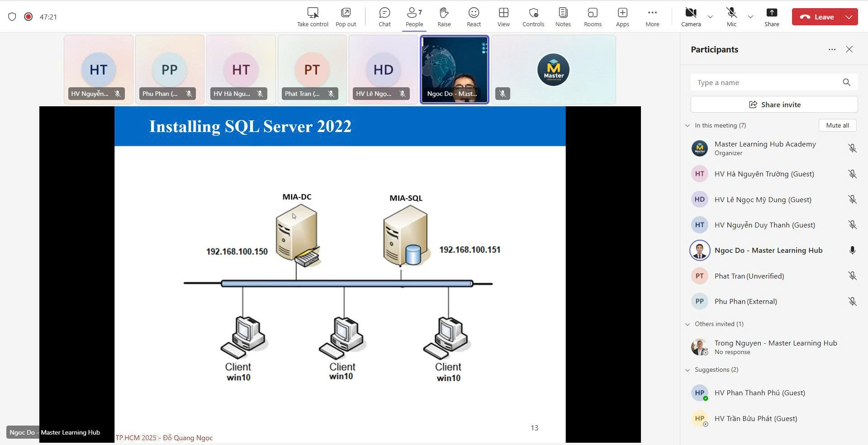Screen dimensions: 868x445
Task: Open dropdown arrow next to Leave
Action: [x=849, y=17]
